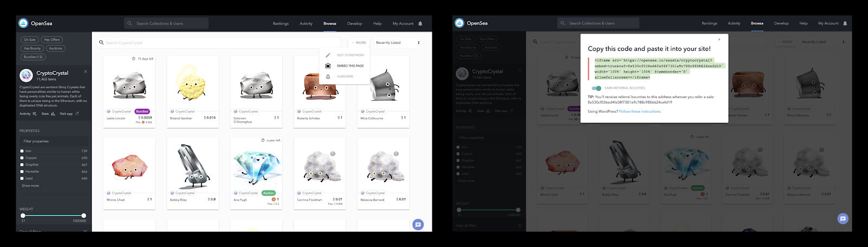
Task: Click the Bundled badge on Leslie Lincoln card
Action: point(142,112)
